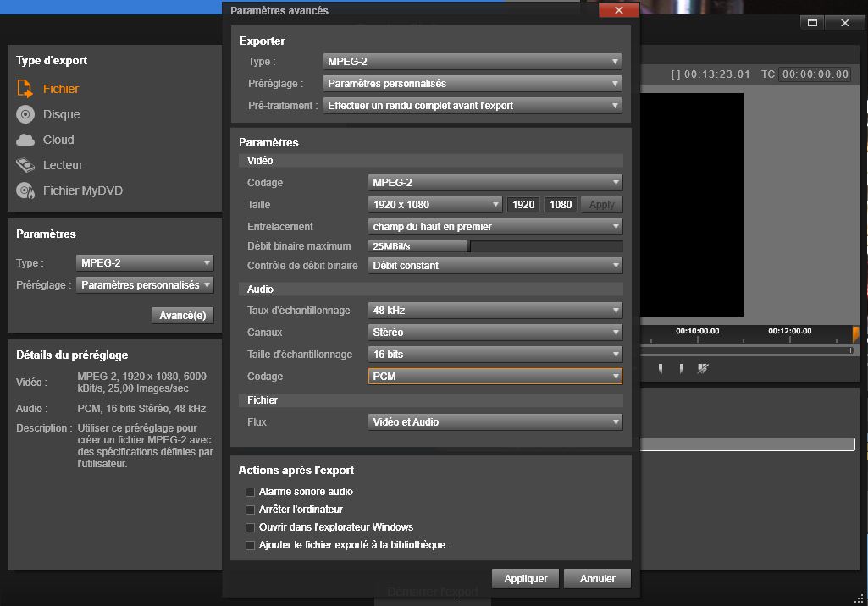The width and height of the screenshot is (868, 606).
Task: Click the 00:12:00.00 timeline label
Action: [x=790, y=331]
